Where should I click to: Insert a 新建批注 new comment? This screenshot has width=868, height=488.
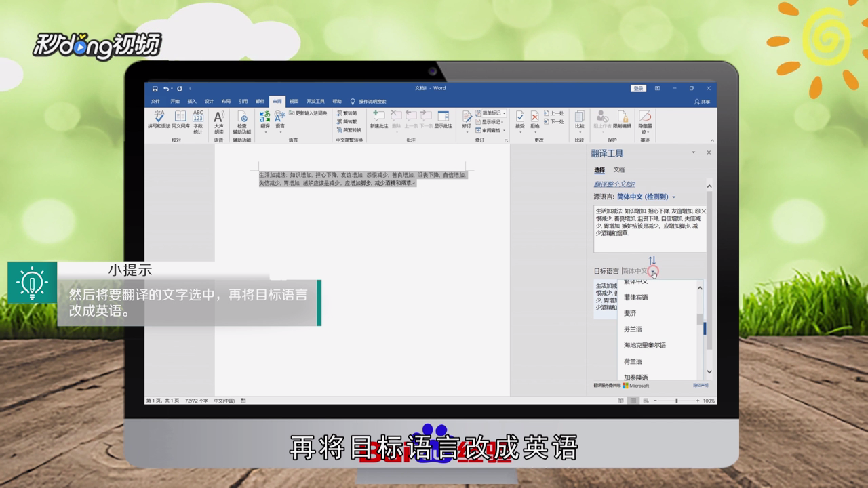click(380, 117)
